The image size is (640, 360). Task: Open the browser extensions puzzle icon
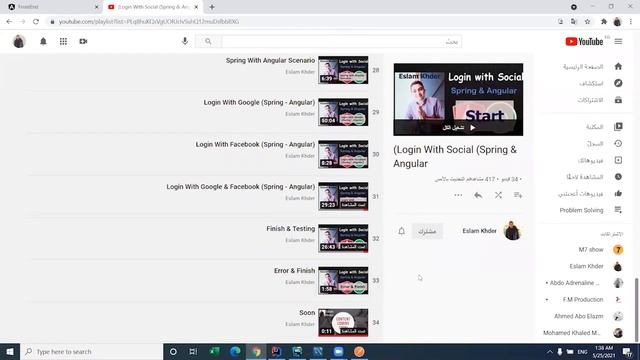pos(604,22)
